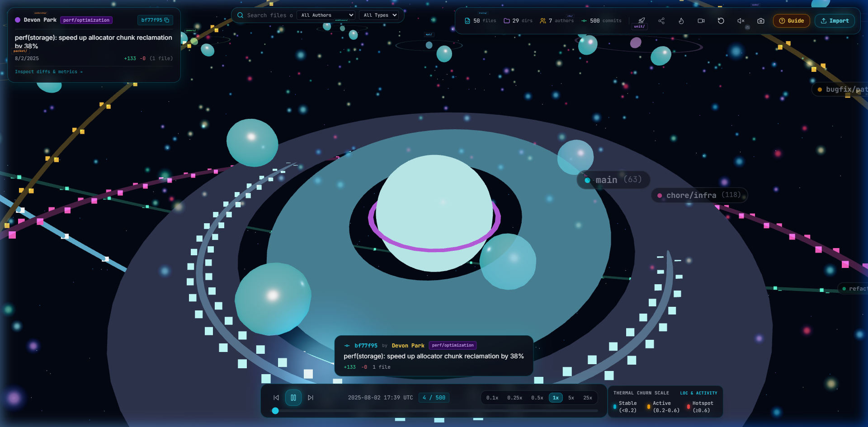Click the 500 commits stat
This screenshot has width=868, height=427.
(x=601, y=21)
